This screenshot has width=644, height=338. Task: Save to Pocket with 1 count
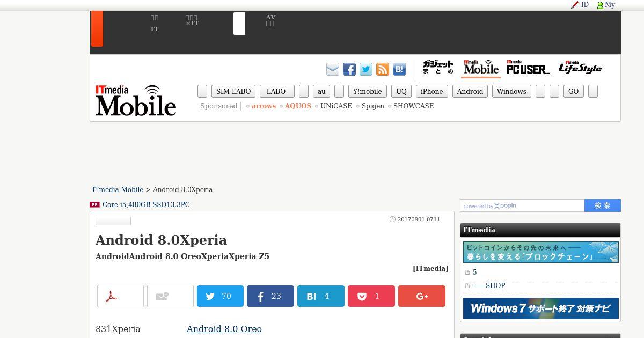click(x=371, y=296)
